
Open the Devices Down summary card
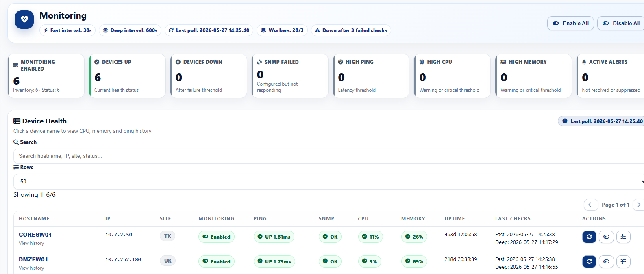(209, 76)
